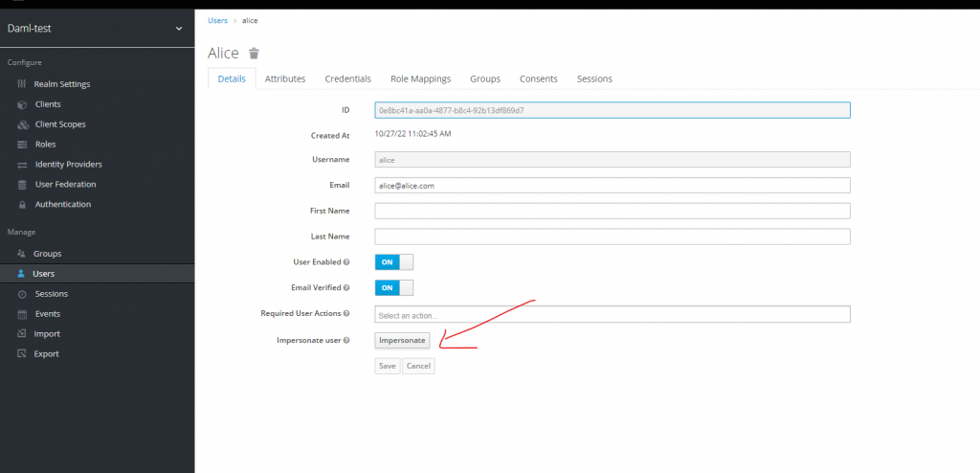Viewport: 980px width, 473px height.
Task: Click the Events calendar icon
Action: click(22, 314)
